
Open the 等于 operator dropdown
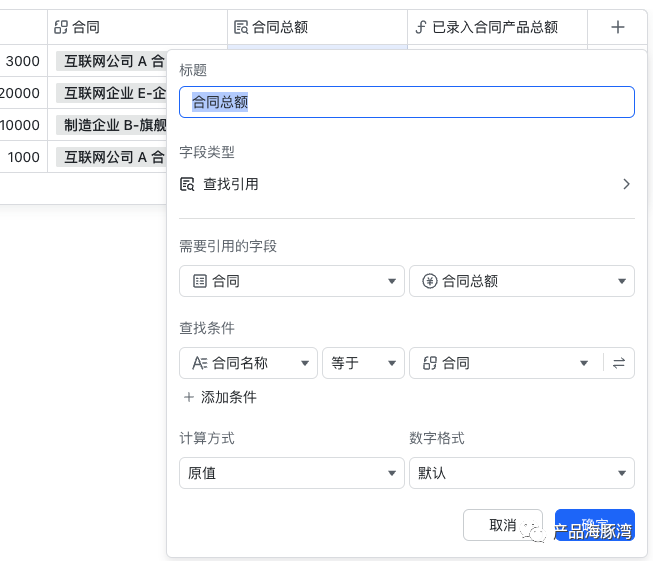tap(363, 363)
